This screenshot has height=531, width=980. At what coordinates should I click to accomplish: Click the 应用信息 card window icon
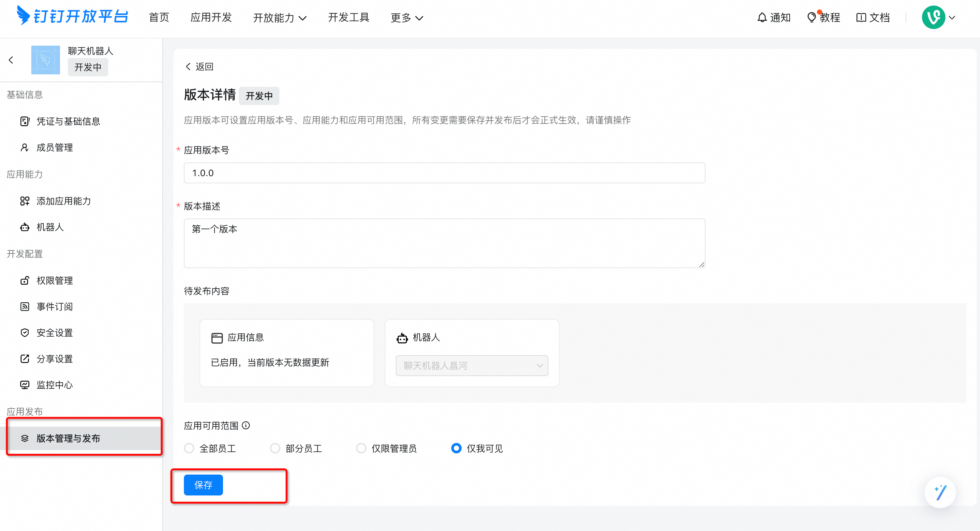click(217, 338)
